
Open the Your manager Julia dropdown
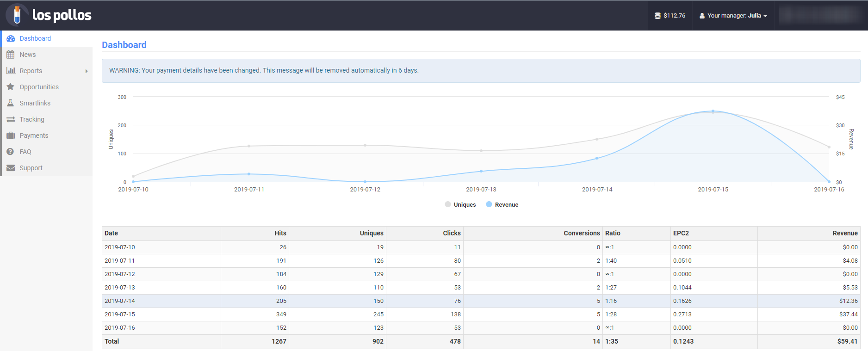click(x=733, y=16)
